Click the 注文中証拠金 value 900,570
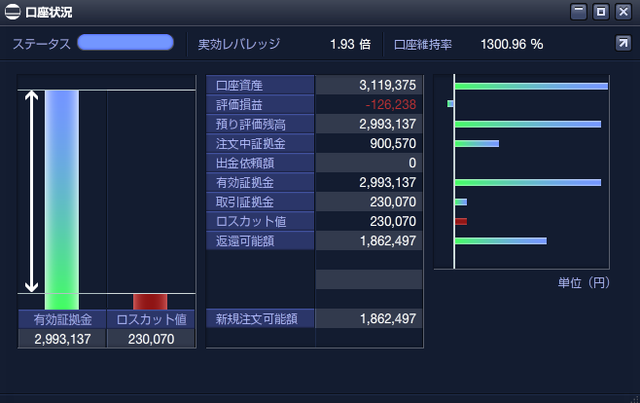Viewport: 640px width, 403px height. pyautogui.click(x=393, y=143)
